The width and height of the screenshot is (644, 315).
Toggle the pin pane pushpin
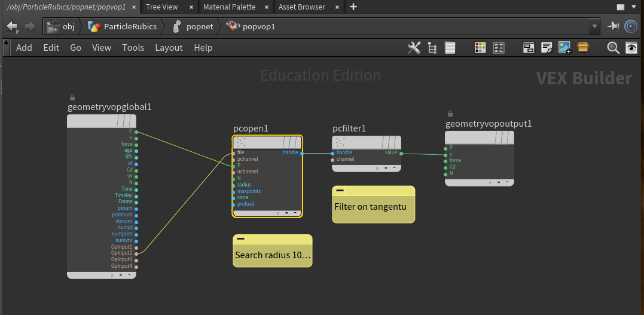(613, 27)
